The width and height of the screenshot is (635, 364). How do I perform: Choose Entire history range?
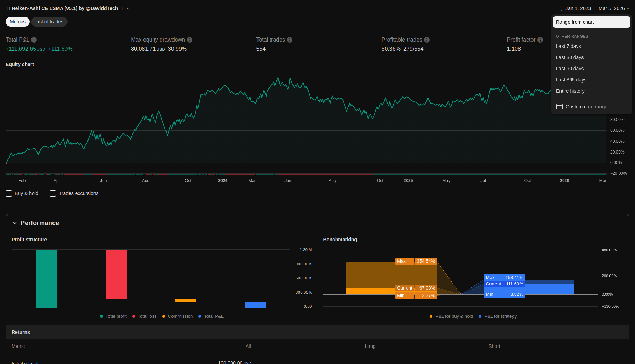[x=570, y=91]
